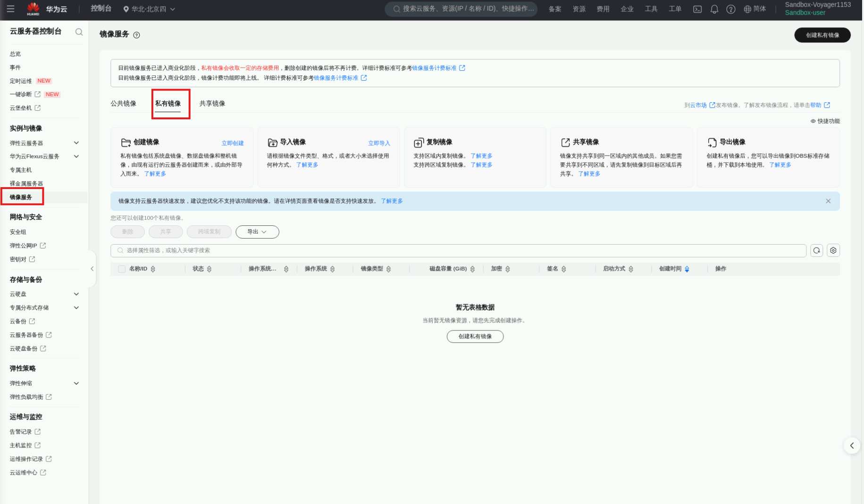Screen dimensions: 864x504
Task: Click the sidebar search magnifier icon
Action: tap(79, 32)
